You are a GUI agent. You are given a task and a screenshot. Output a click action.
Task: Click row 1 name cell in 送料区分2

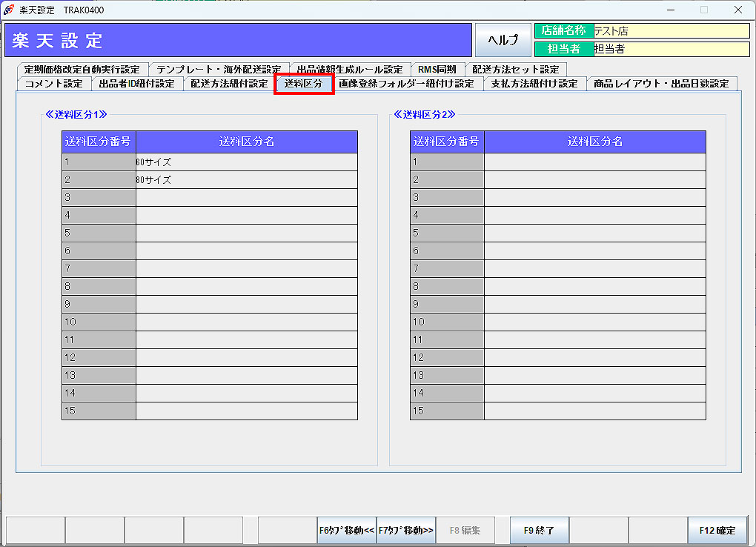pos(594,162)
